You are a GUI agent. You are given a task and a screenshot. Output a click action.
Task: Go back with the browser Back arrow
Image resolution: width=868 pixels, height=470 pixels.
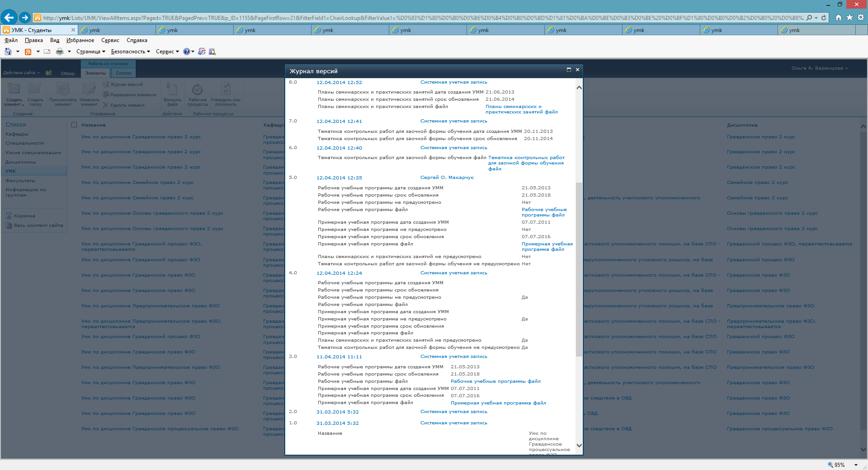coord(9,18)
